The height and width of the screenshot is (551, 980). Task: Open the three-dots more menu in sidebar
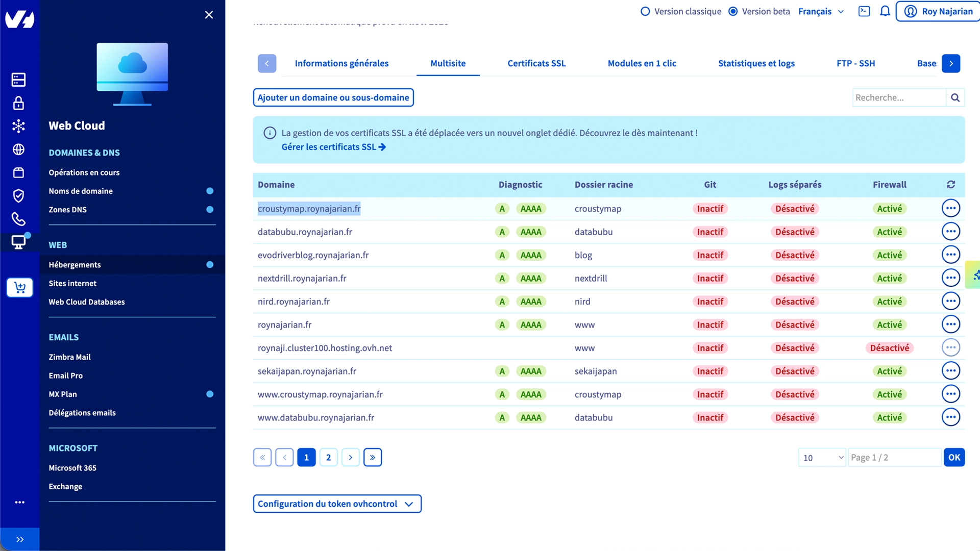click(20, 502)
